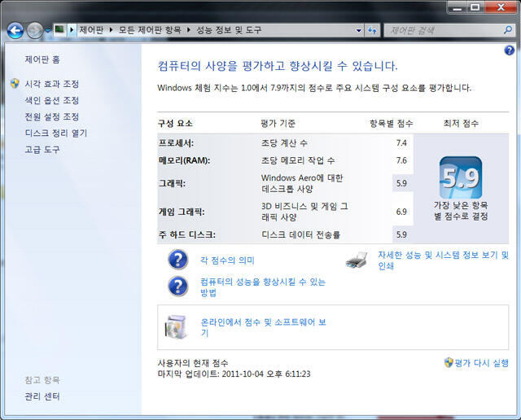Click the processor score 7.4
The height and width of the screenshot is (420, 521).
pyautogui.click(x=401, y=143)
